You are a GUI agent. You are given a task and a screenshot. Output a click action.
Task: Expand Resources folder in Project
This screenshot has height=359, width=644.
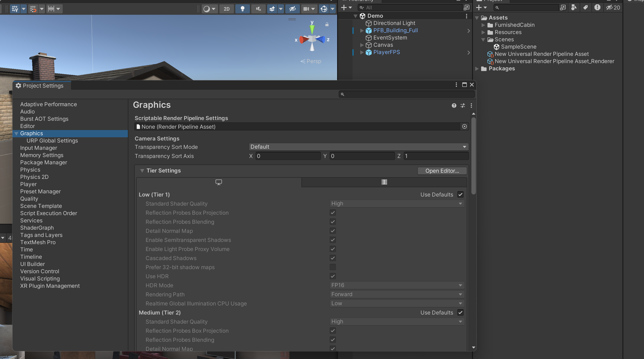coord(483,32)
